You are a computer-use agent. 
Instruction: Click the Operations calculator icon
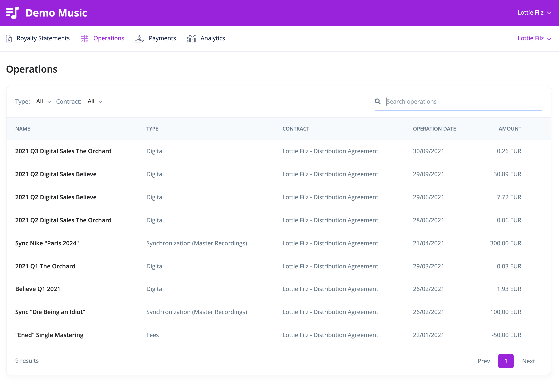(x=85, y=38)
